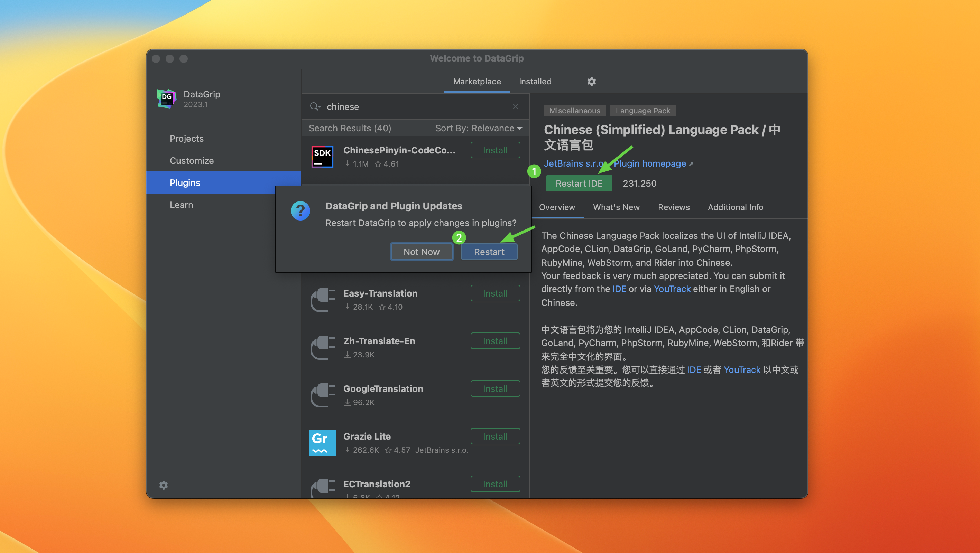Click the IDE link in the English description
This screenshot has height=553, width=980.
[619, 289]
